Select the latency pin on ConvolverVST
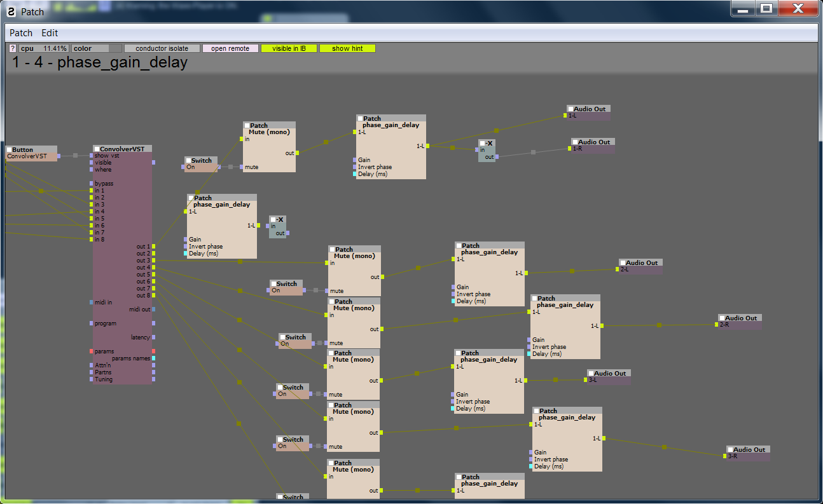Screen dimensions: 823x504 click(x=154, y=337)
